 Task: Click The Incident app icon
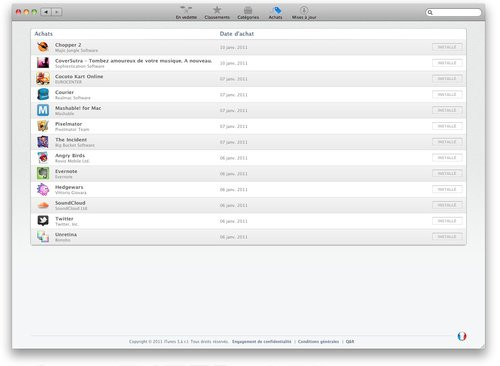43,142
